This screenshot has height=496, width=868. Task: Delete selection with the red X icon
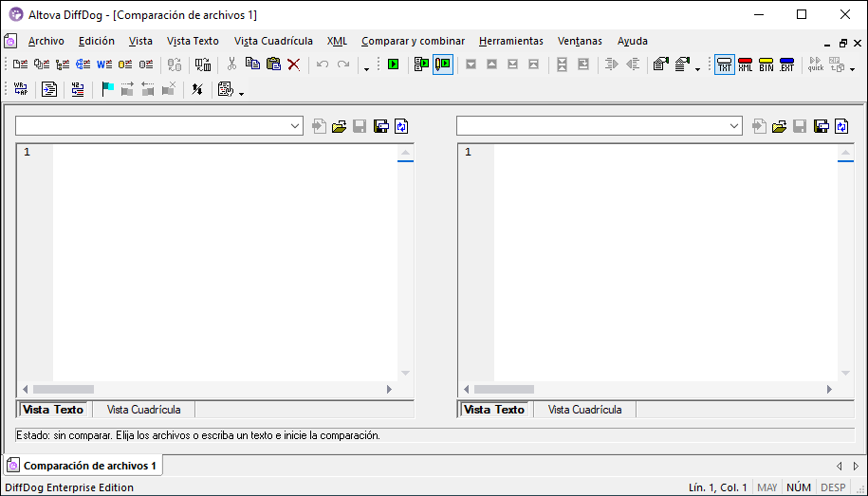[294, 64]
